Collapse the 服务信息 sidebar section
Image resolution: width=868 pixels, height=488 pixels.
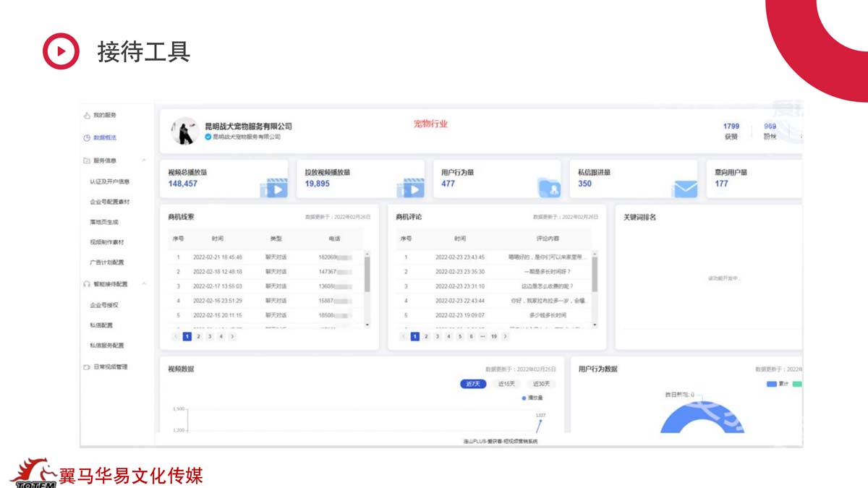[144, 160]
